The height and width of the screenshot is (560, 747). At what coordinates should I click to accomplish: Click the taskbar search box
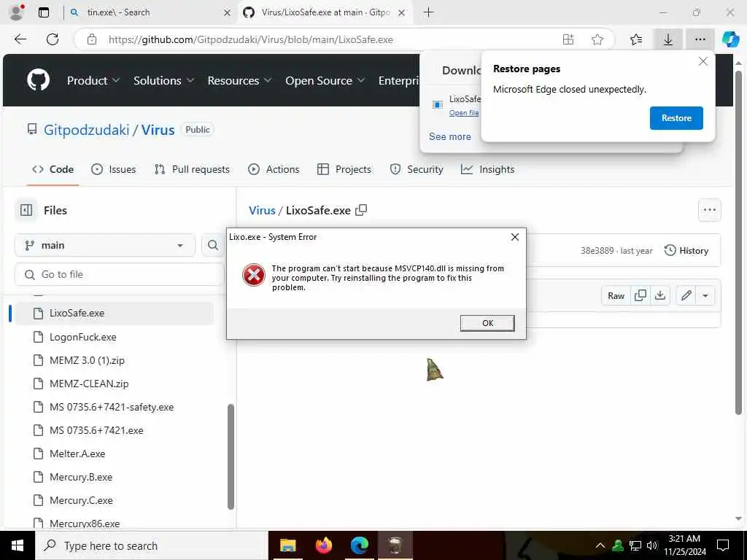152,545
